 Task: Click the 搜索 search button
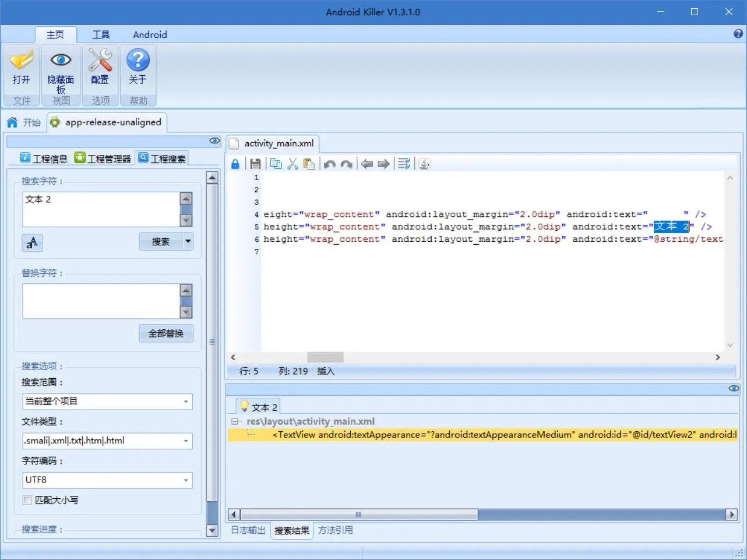161,241
